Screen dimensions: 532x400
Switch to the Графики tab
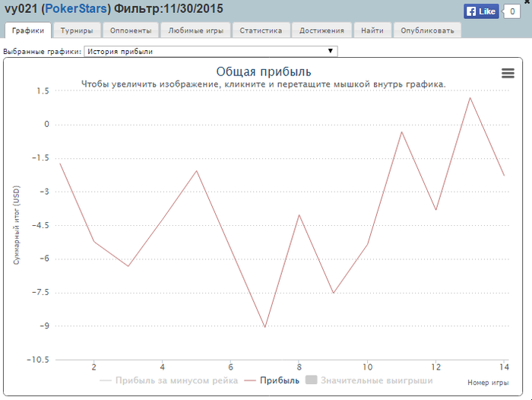pyautogui.click(x=28, y=30)
